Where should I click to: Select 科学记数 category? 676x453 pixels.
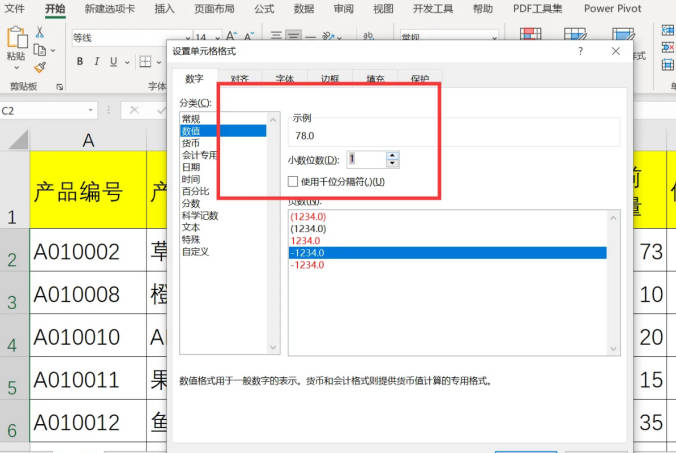click(223, 215)
